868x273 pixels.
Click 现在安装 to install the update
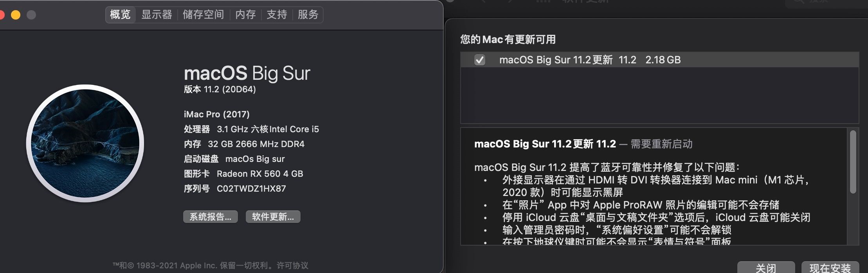[x=830, y=268]
